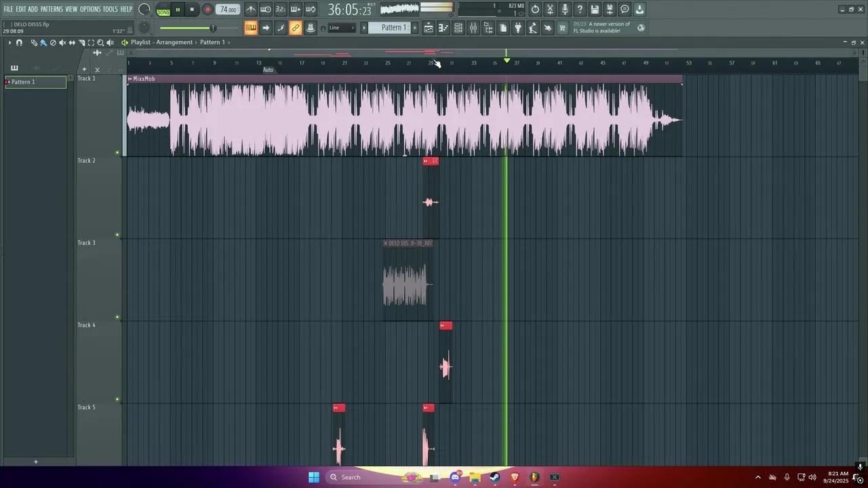
Task: Select the Slip tool in playlist toolbar
Action: (x=72, y=43)
